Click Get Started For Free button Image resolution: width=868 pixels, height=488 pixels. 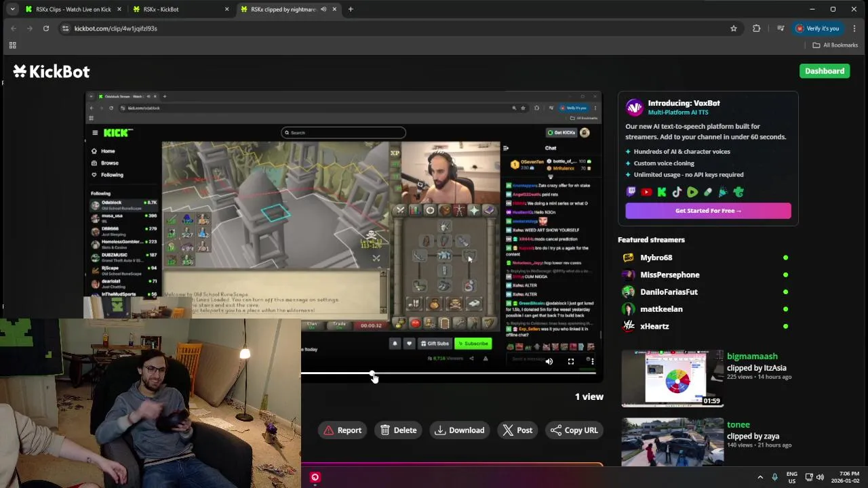708,211
